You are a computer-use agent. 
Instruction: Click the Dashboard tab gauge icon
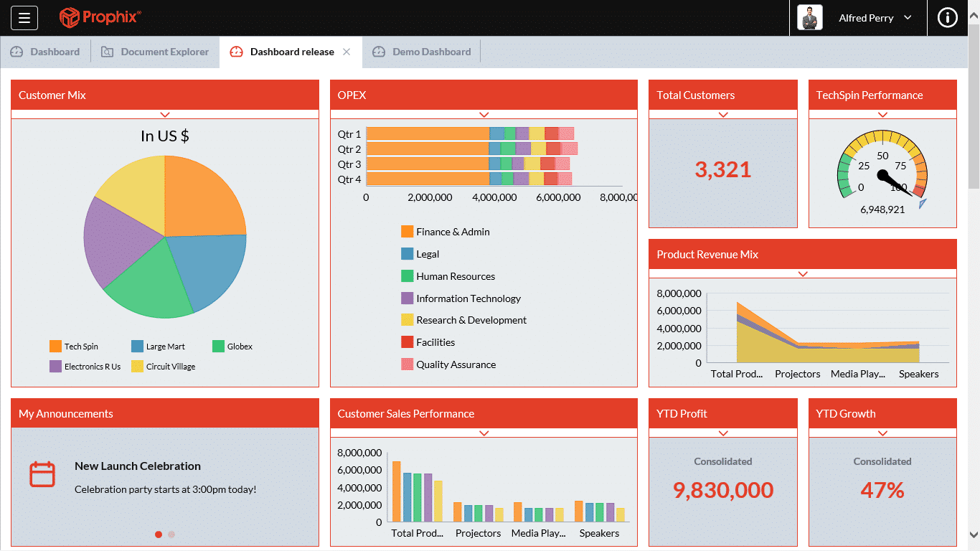pyautogui.click(x=17, y=52)
